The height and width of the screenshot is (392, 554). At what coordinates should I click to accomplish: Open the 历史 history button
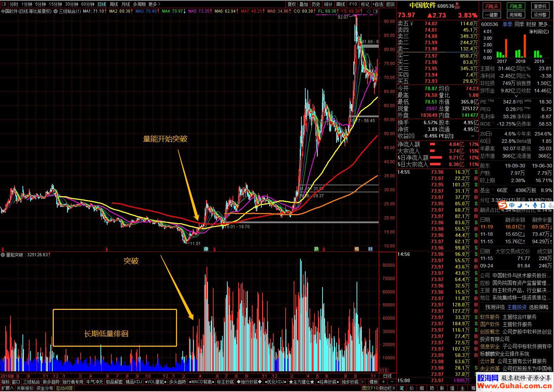(x=316, y=4)
